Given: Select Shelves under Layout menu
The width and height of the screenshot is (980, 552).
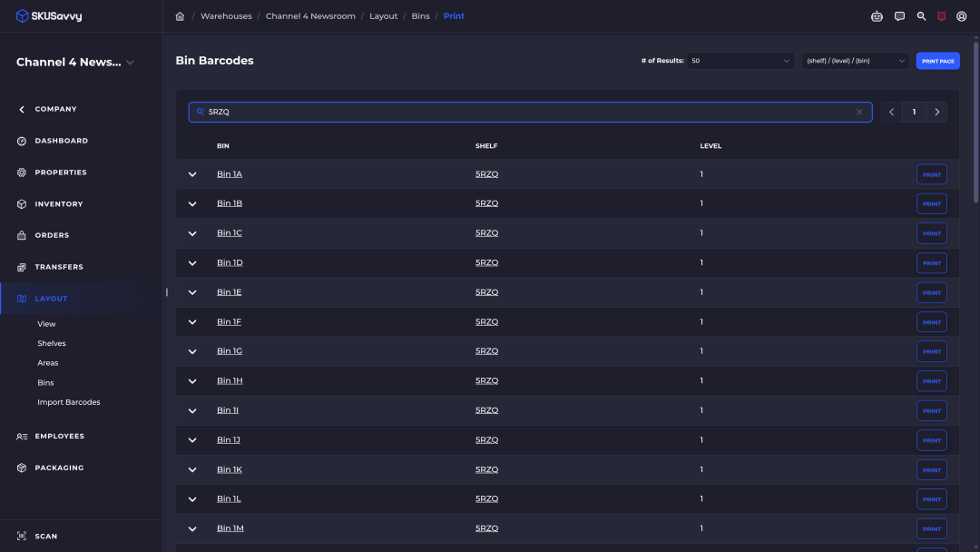Looking at the screenshot, I should point(51,343).
